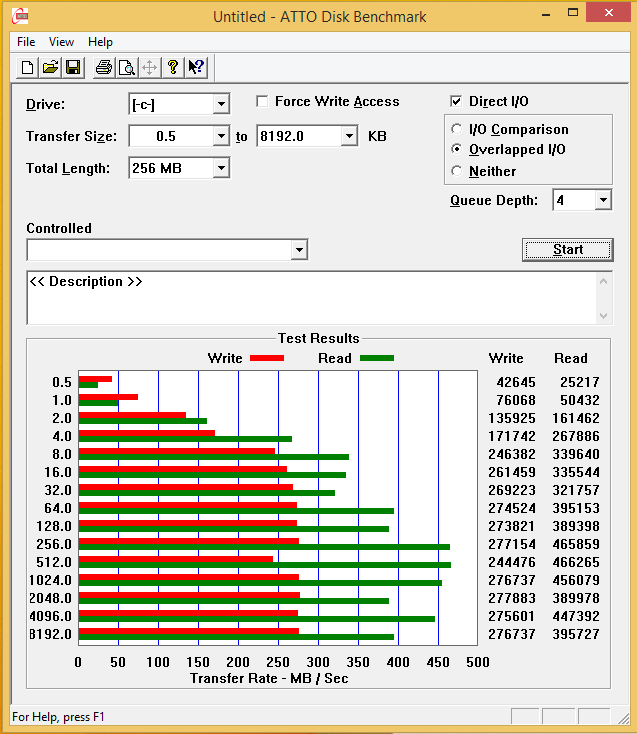
Task: Click the read value 25217
Action: tap(580, 382)
